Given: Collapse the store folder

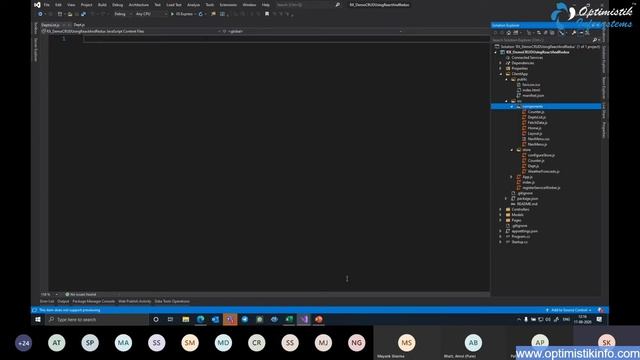Looking at the screenshot, I should [512, 150].
